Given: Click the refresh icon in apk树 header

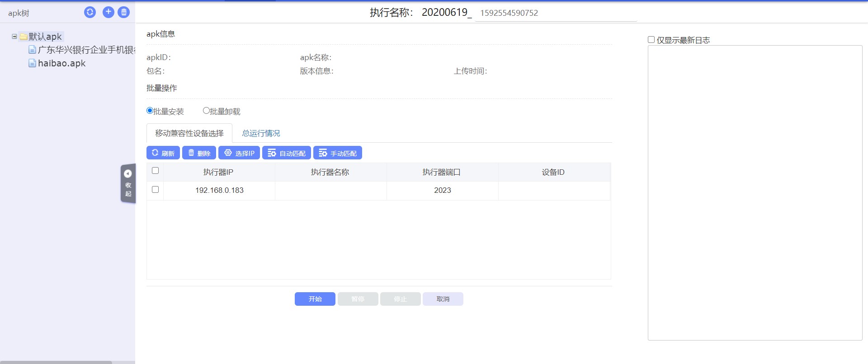Looking at the screenshot, I should tap(90, 12).
